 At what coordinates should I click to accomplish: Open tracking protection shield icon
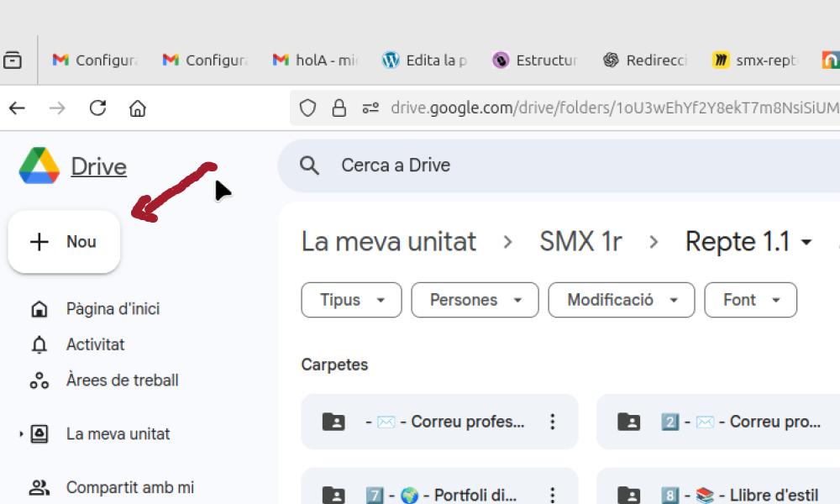coord(308,108)
